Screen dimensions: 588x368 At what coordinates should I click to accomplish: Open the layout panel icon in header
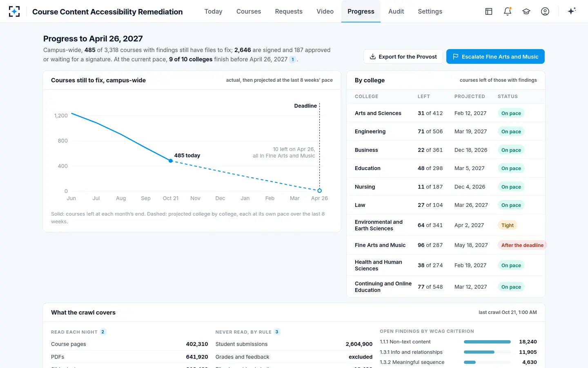pos(489,11)
